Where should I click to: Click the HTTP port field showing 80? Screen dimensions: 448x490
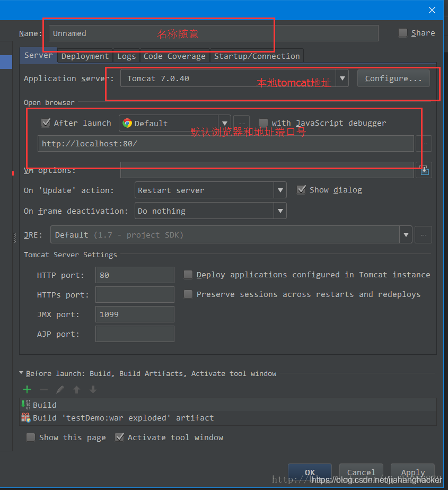click(x=135, y=275)
